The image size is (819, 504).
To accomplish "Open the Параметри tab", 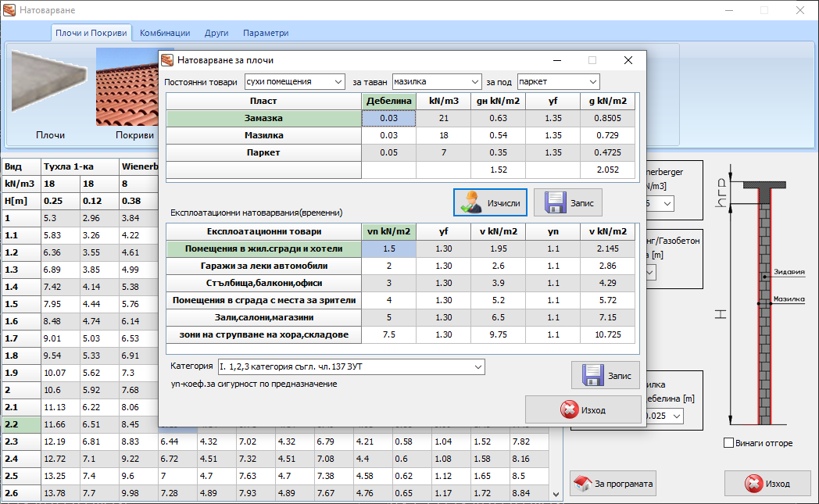I will click(266, 33).
